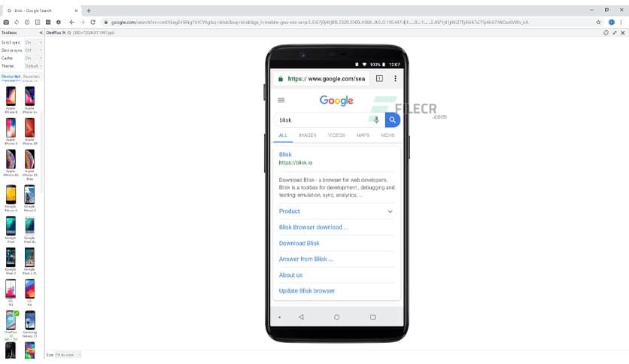Click the padlock icon in desktop address bar
Viewport: 629px width, 364px height.
(106, 23)
